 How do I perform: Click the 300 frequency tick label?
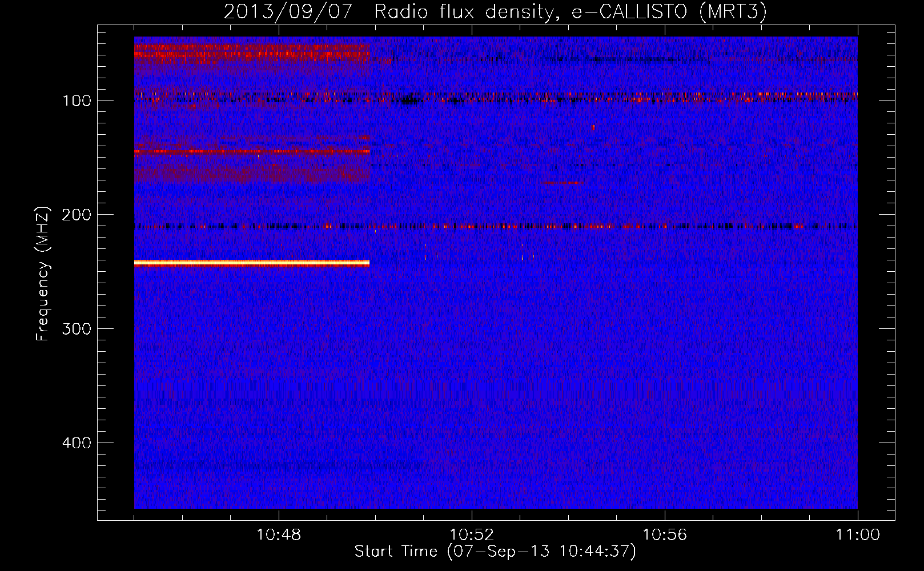tap(76, 329)
